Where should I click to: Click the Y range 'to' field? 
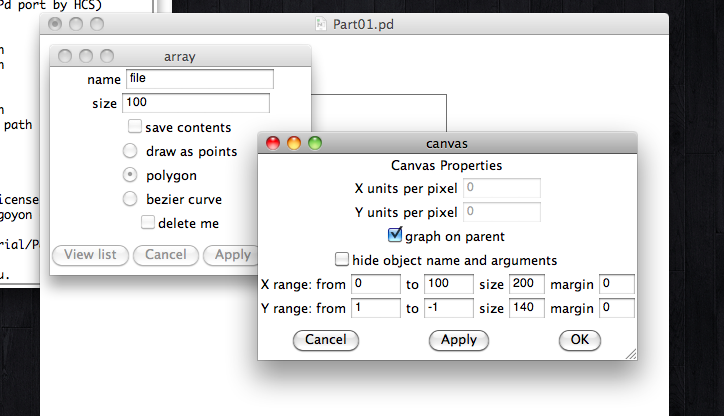(x=448, y=308)
